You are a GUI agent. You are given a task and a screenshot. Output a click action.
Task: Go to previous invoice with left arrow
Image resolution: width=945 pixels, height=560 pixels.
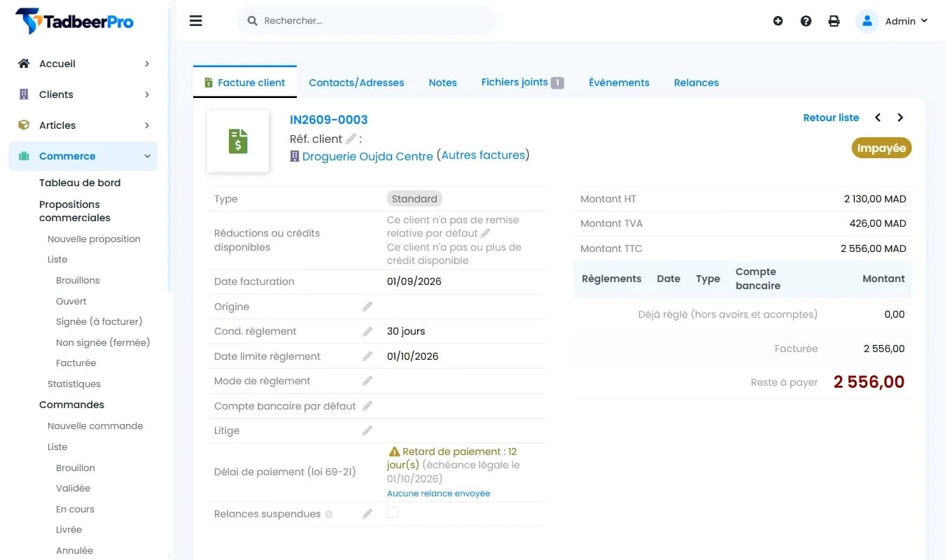(878, 118)
